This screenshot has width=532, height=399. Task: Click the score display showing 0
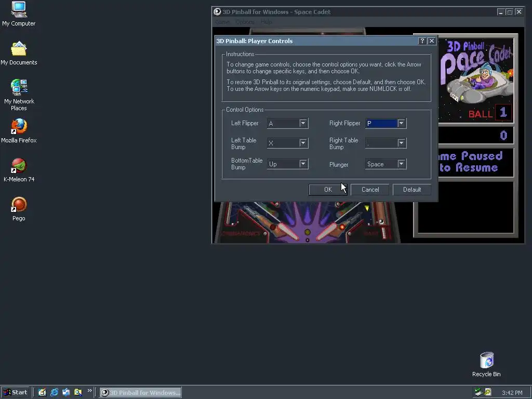click(476, 136)
